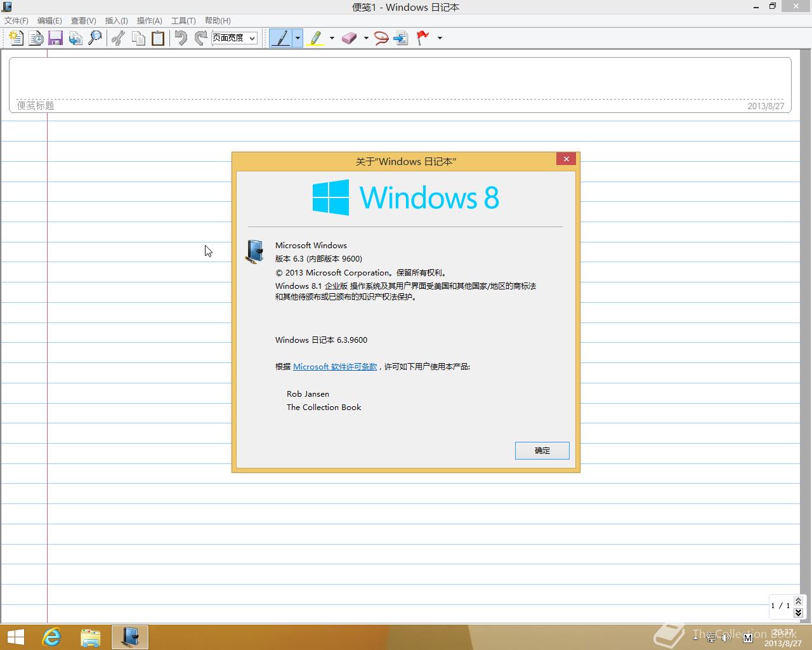
Task: Select the Lasso selection tool
Action: tap(381, 38)
